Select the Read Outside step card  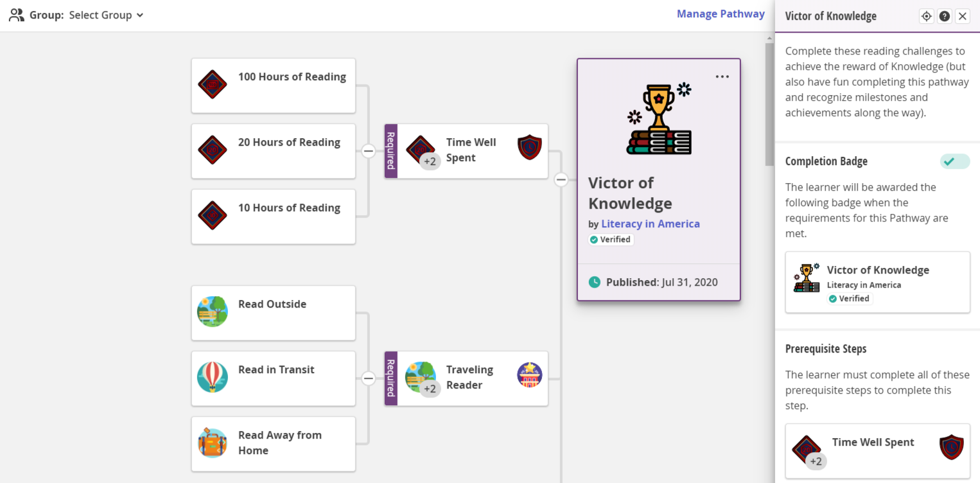point(273,313)
